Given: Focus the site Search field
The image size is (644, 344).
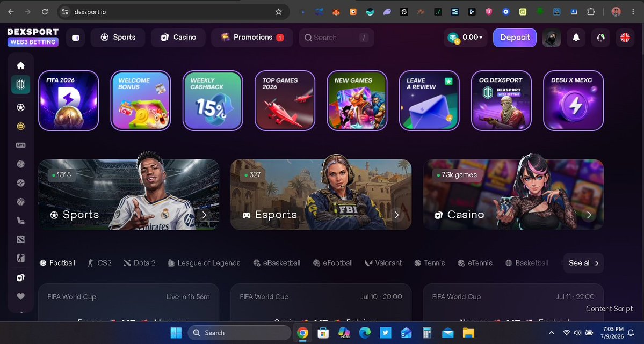Looking at the screenshot, I should tap(336, 38).
